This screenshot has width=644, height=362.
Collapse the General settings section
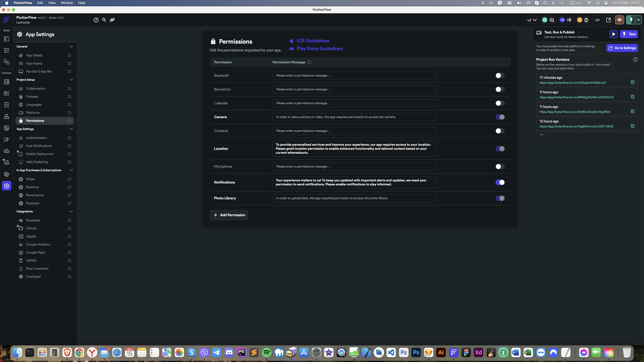click(71, 47)
